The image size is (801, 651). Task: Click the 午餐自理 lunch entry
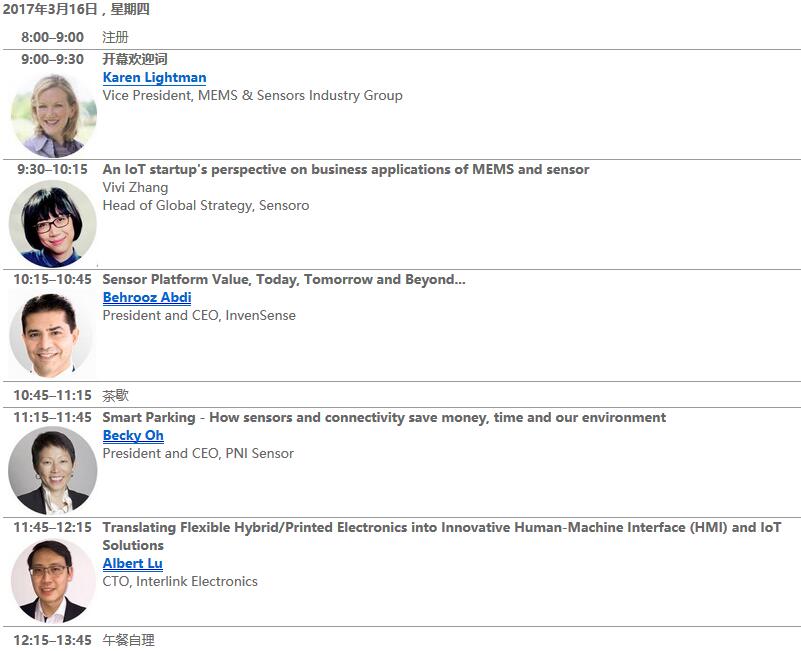(128, 640)
